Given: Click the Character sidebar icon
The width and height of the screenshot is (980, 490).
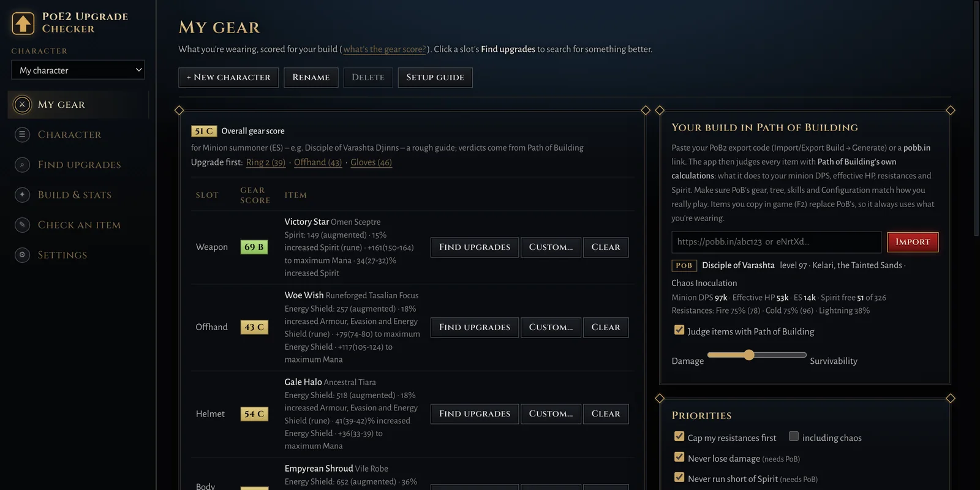Looking at the screenshot, I should click(22, 135).
